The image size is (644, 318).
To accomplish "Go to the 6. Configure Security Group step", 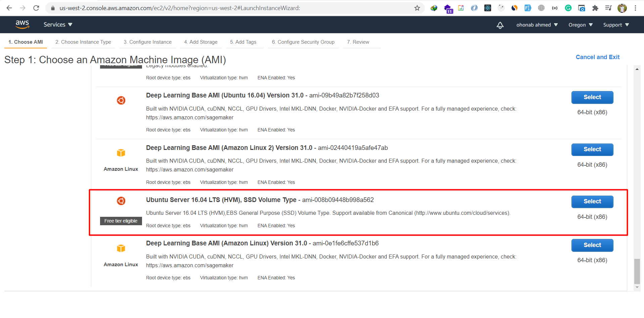I will click(x=303, y=42).
